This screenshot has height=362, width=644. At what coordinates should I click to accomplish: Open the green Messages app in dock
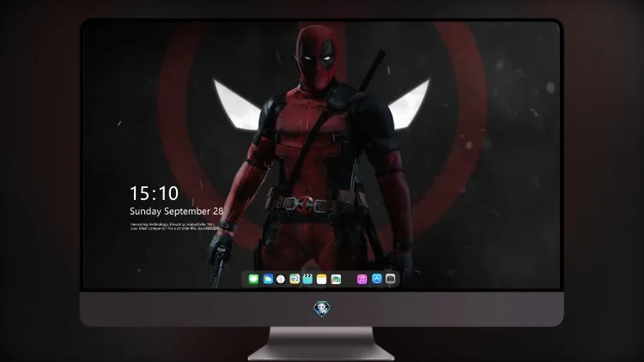253,279
